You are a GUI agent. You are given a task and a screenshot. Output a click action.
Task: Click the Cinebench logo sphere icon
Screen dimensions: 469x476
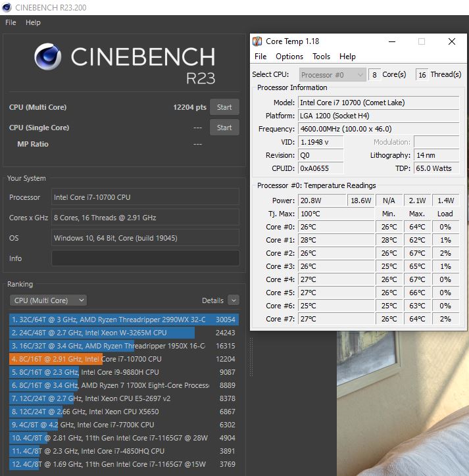pyautogui.click(x=48, y=57)
